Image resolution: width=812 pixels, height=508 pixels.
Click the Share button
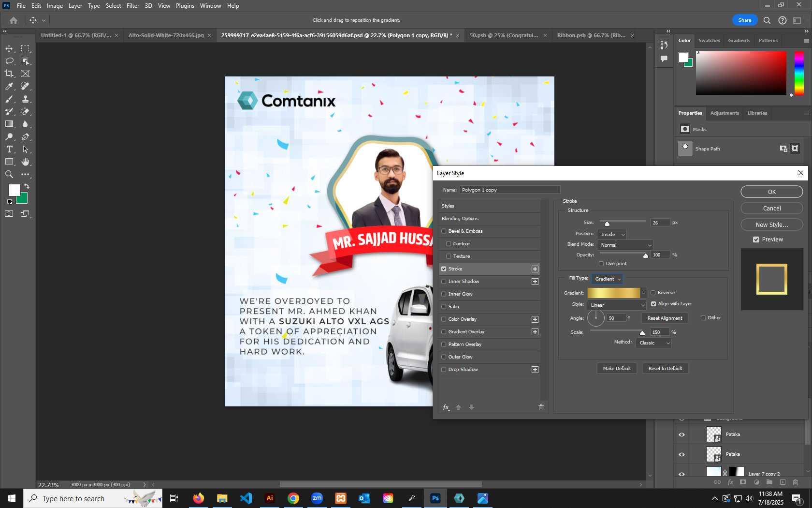(x=745, y=20)
